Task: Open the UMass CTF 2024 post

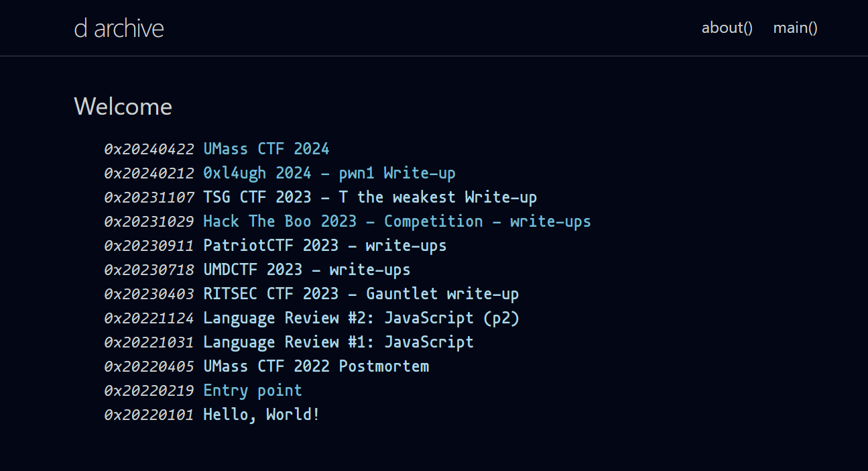Action: click(266, 149)
